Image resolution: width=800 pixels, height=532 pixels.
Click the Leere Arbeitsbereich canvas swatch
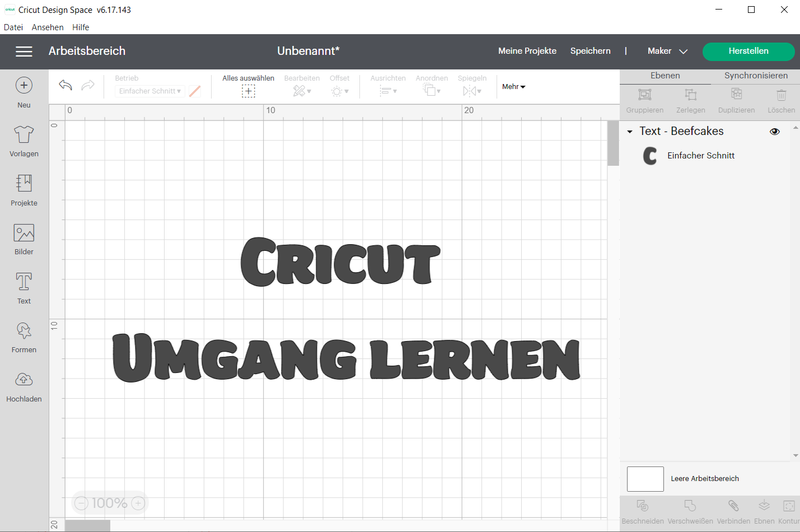pos(645,479)
